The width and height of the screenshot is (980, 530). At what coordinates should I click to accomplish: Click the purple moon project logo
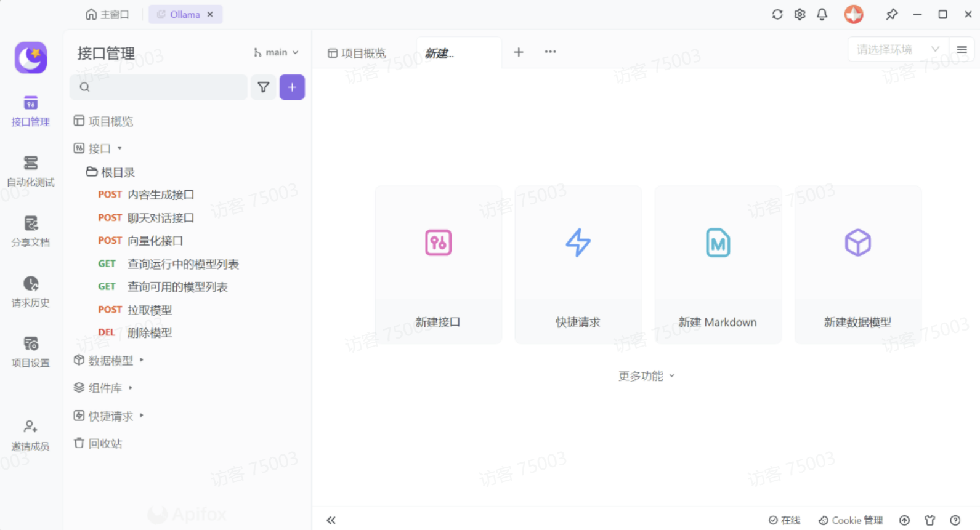pyautogui.click(x=31, y=57)
